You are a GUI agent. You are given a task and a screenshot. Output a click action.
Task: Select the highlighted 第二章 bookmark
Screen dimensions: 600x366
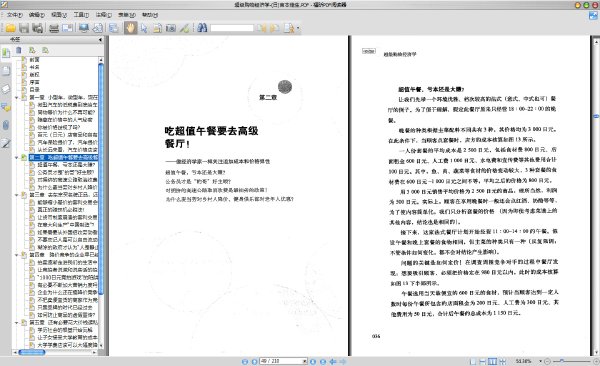(x=64, y=157)
